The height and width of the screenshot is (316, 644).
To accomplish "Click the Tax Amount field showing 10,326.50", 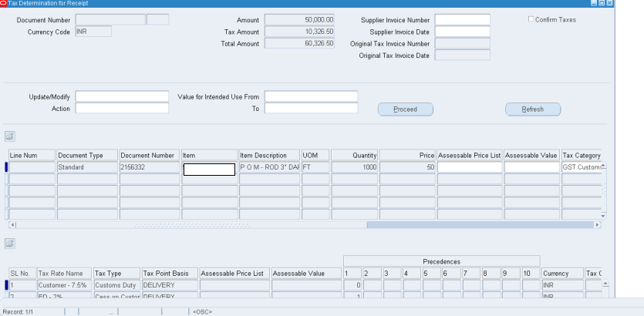I will click(x=299, y=32).
